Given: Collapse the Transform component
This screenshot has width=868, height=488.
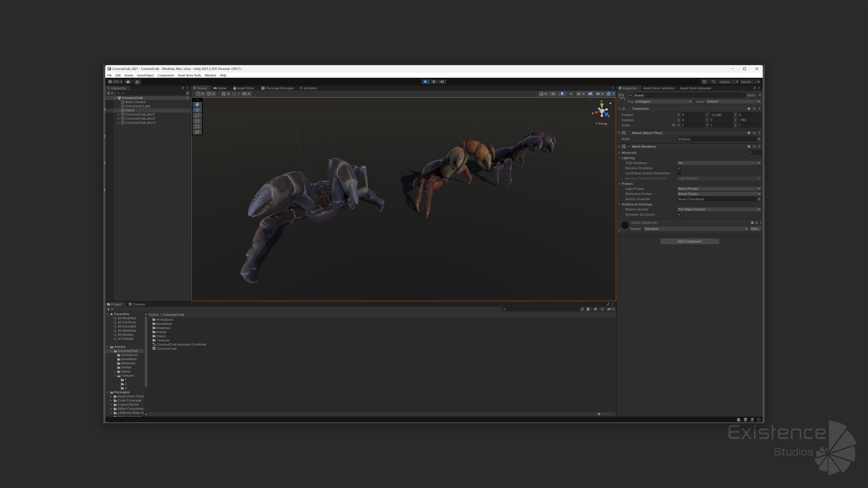Looking at the screenshot, I should coord(619,109).
